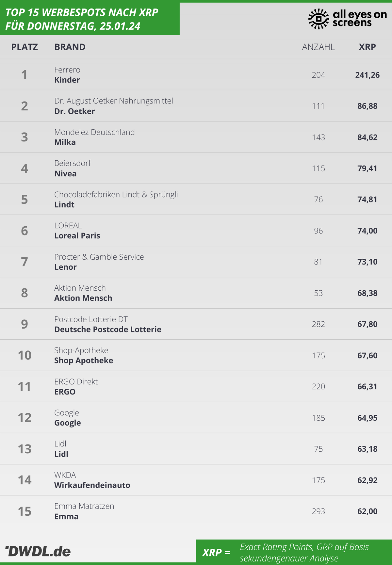This screenshot has height=565, width=392.
Task: Select the Emma entry at rank 15
Action: click(x=196, y=511)
